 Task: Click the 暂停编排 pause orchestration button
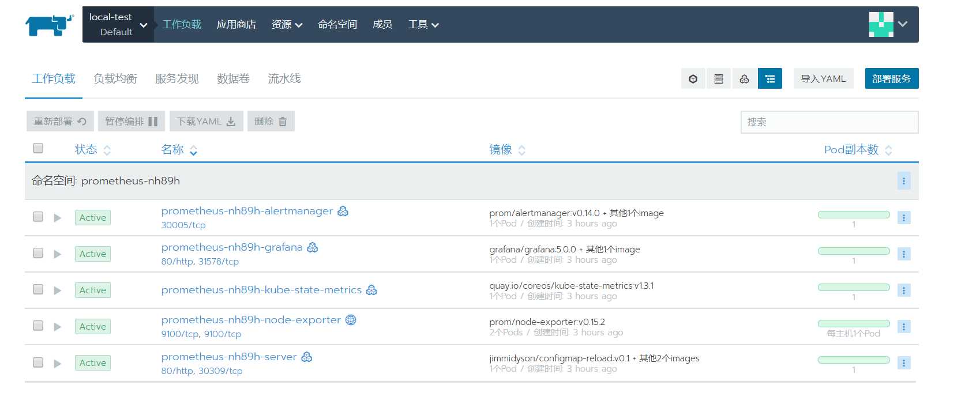pos(132,121)
